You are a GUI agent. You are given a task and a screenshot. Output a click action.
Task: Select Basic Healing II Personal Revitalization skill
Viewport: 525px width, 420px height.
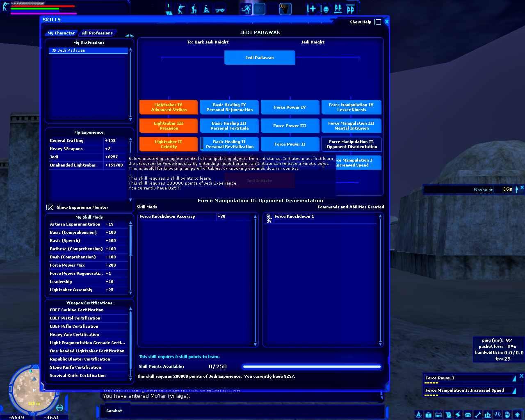click(229, 144)
